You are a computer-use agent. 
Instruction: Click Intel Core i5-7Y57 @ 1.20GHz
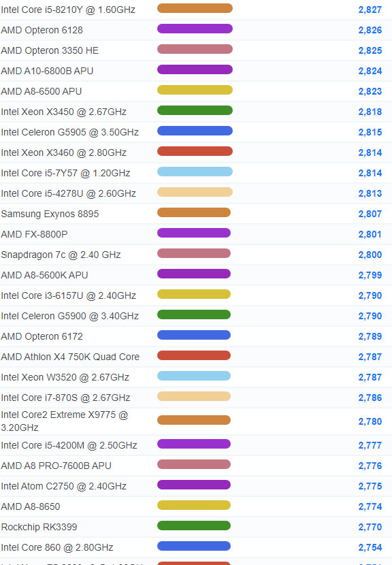point(65,173)
